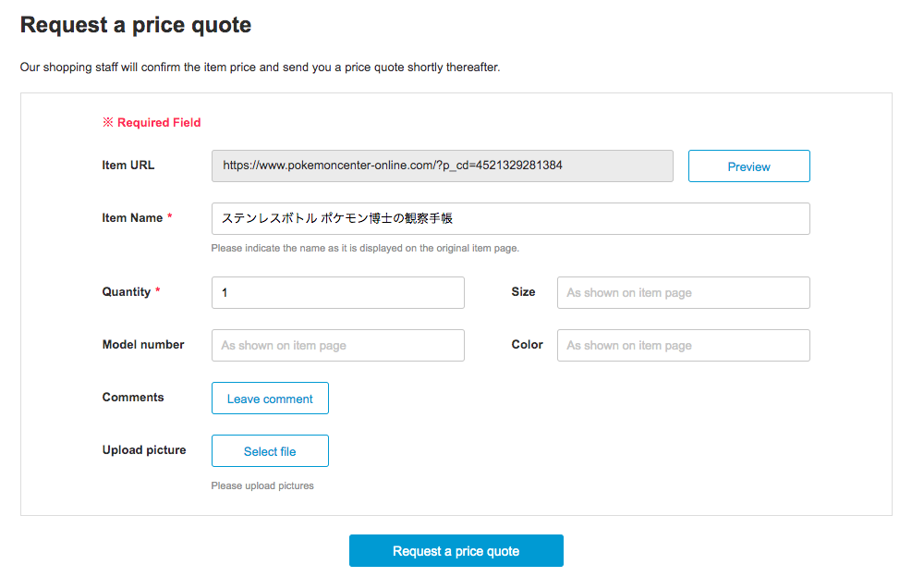This screenshot has height=577, width=924.
Task: Click the 'Color' label
Action: 527,345
